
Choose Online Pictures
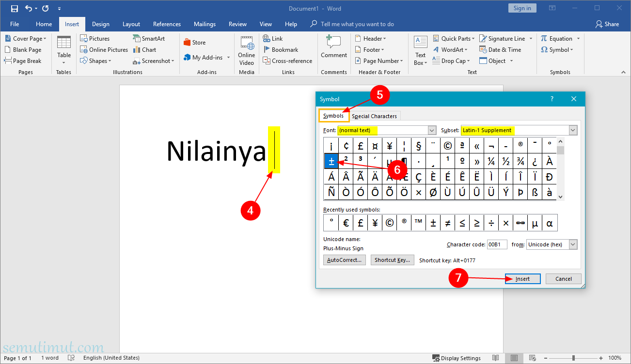coord(104,50)
